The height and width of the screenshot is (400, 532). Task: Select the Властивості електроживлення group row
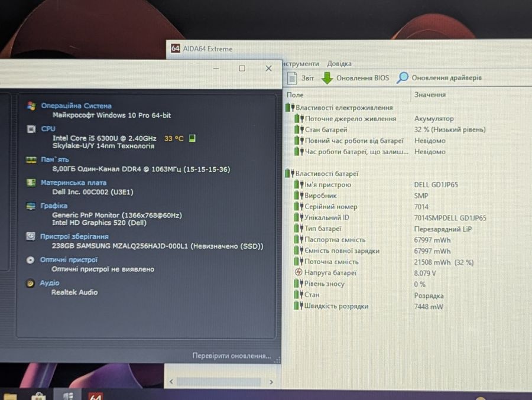coord(339,108)
